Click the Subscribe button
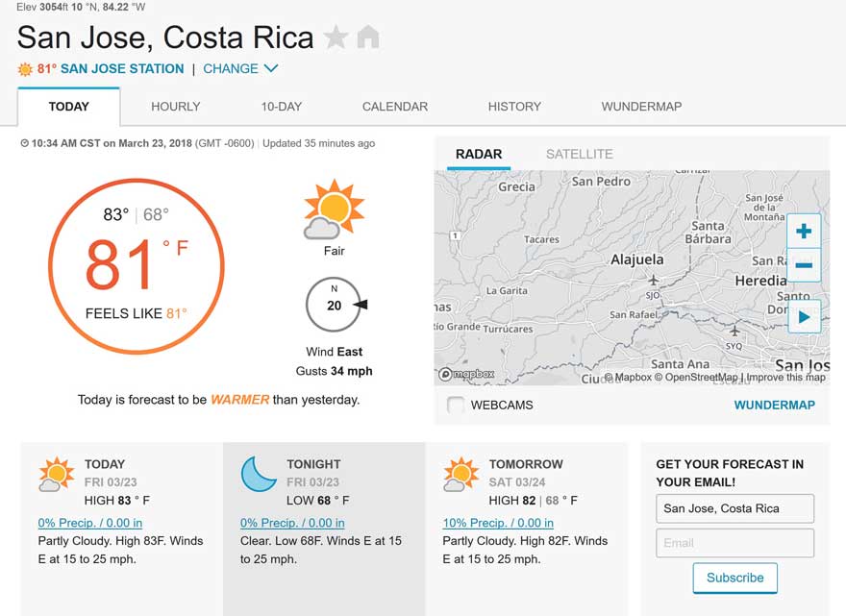 point(734,578)
